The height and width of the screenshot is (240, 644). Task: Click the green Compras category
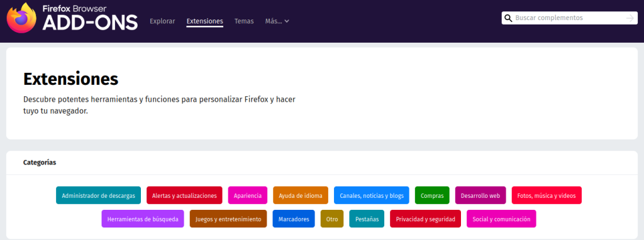[432, 195]
